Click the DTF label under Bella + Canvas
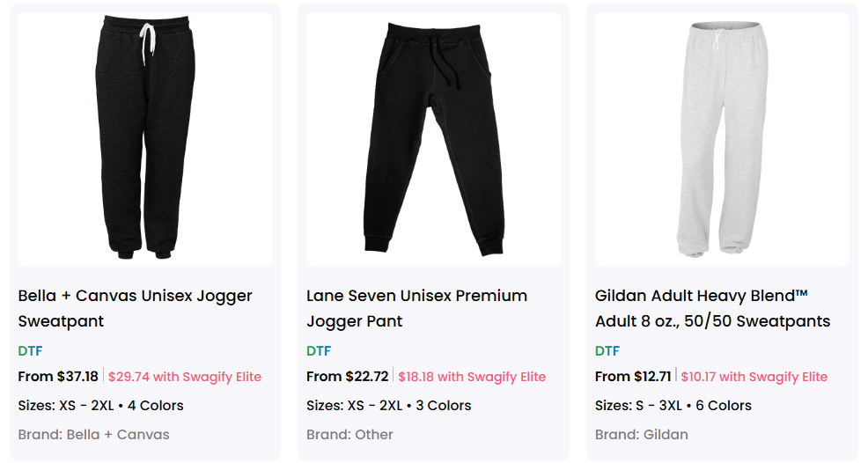868x463 pixels. [x=30, y=350]
